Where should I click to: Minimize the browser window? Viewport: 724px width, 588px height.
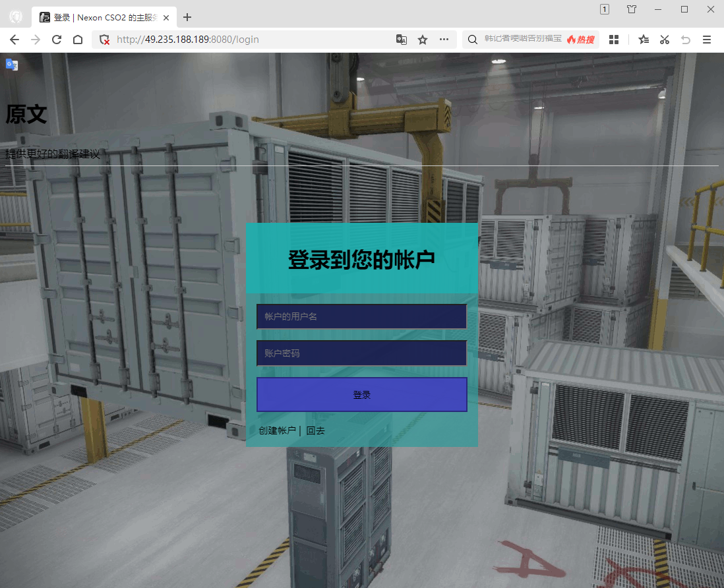(658, 9)
